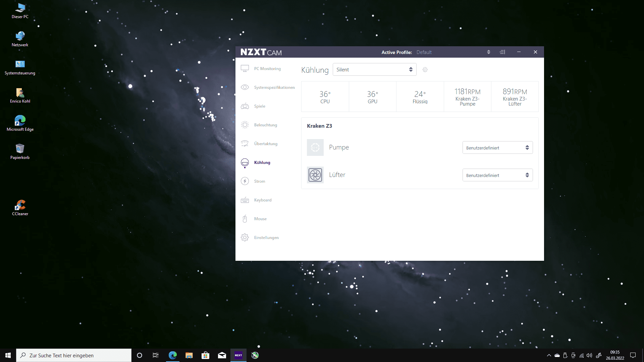Image resolution: width=644 pixels, height=362 pixels.
Task: Click the Lüfter fan icon
Action: pyautogui.click(x=315, y=175)
